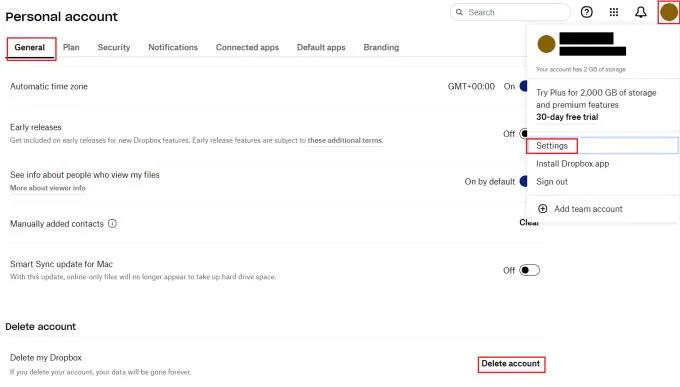Click the 'Personal account' heading
680x387 pixels.
[x=62, y=16]
